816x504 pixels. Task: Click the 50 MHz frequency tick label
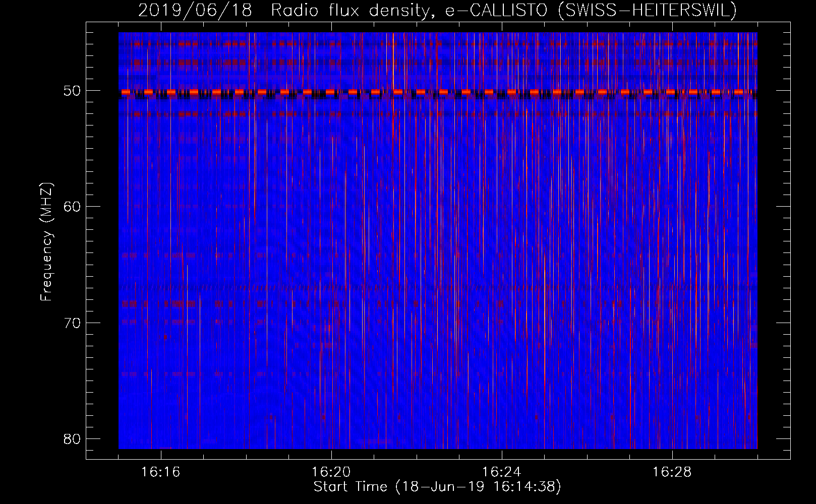pos(72,91)
